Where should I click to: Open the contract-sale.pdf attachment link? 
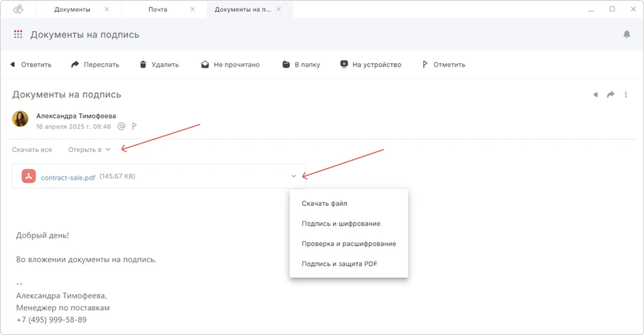point(68,177)
